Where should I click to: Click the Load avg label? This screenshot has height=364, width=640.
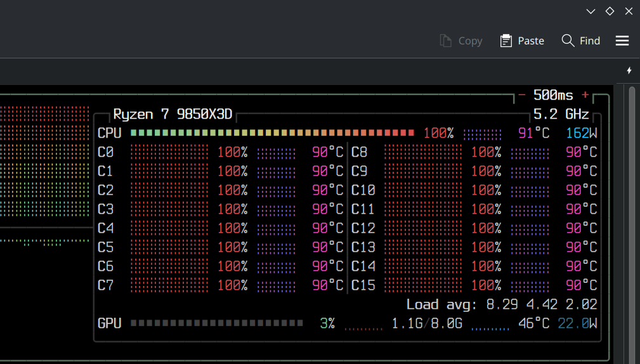point(441,304)
